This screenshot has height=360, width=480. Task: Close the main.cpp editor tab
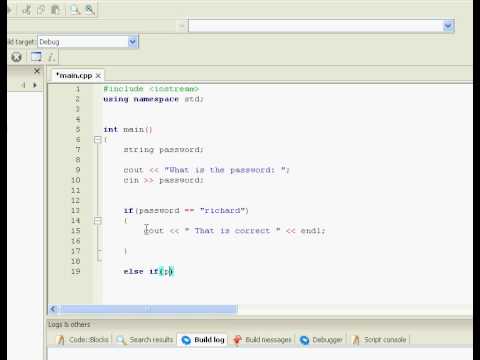[98, 76]
